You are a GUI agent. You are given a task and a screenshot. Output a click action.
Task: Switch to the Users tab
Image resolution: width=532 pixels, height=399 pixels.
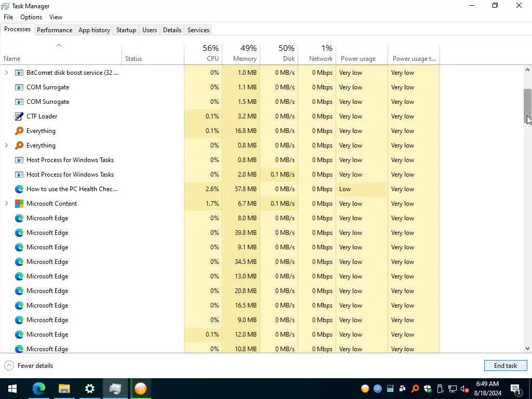[x=150, y=30]
